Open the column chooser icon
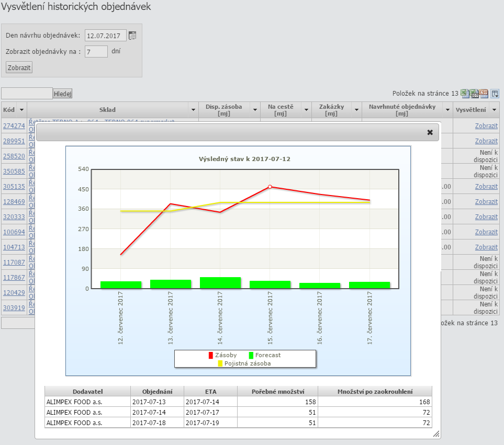The height and width of the screenshot is (445, 504). [x=495, y=94]
